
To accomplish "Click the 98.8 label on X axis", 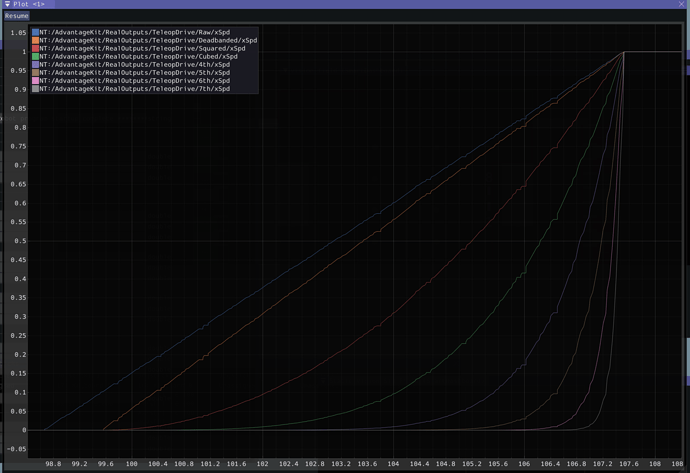I will (x=53, y=464).
